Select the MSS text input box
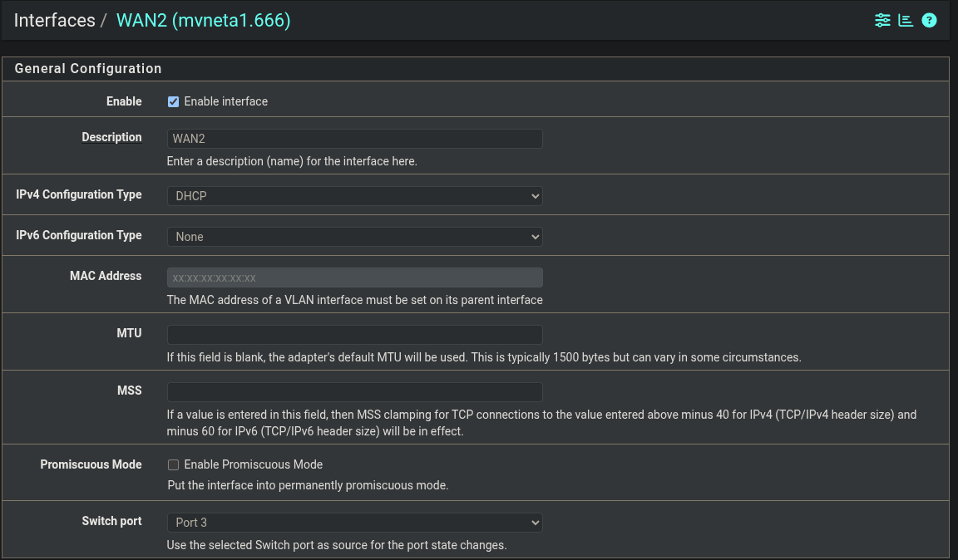The width and height of the screenshot is (958, 560). click(x=354, y=392)
